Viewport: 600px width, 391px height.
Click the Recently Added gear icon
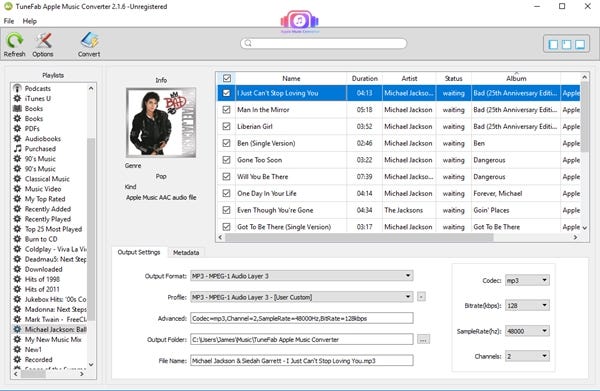(17, 209)
